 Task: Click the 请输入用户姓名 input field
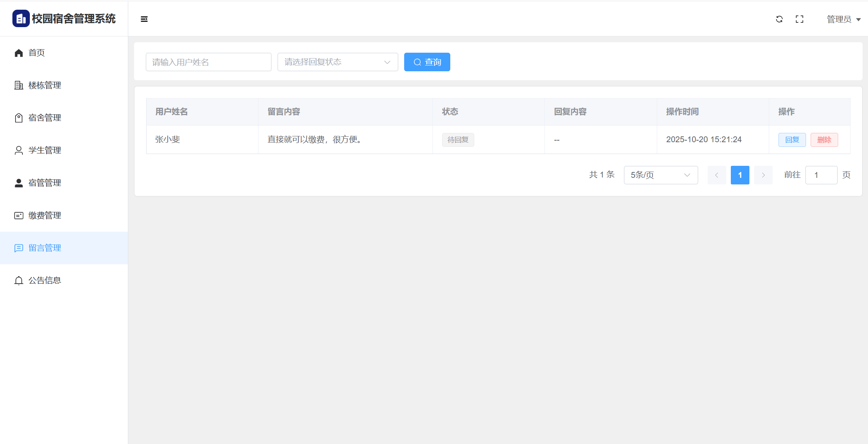click(208, 62)
